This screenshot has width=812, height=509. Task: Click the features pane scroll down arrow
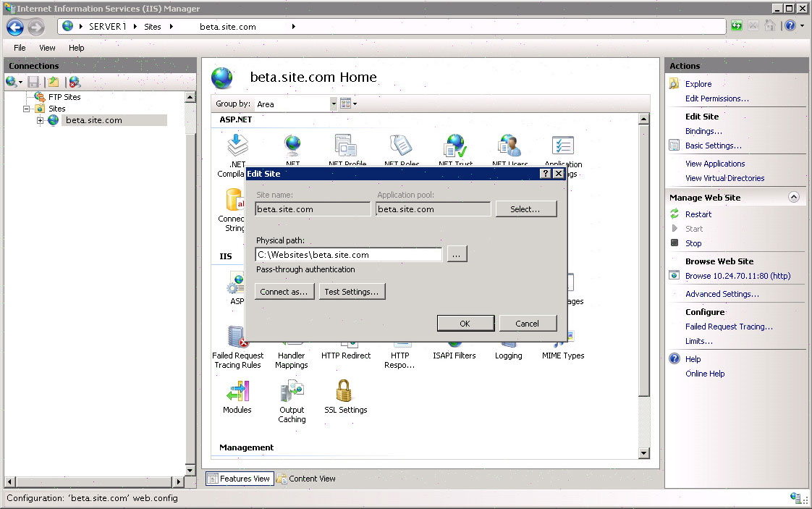pos(643,453)
